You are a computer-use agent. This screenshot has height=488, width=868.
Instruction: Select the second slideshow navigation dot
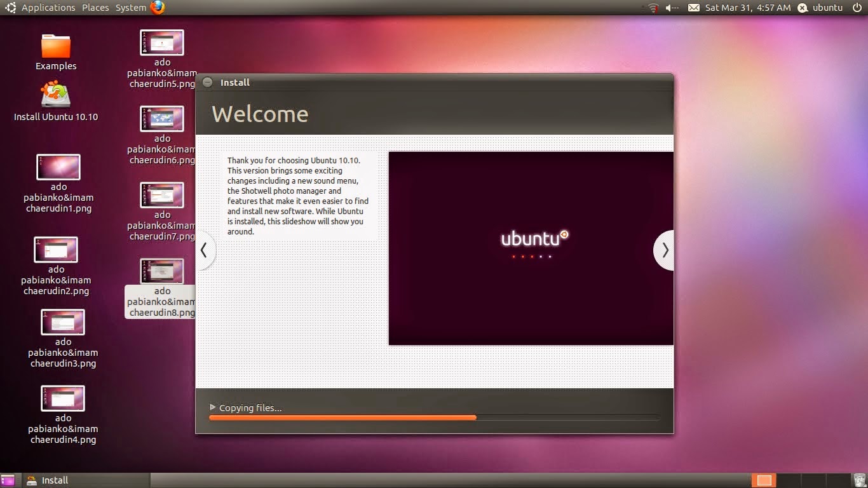524,257
